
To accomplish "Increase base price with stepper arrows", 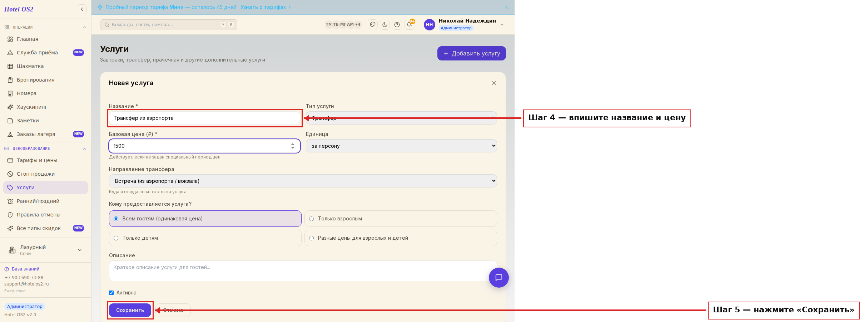I will pos(293,144).
